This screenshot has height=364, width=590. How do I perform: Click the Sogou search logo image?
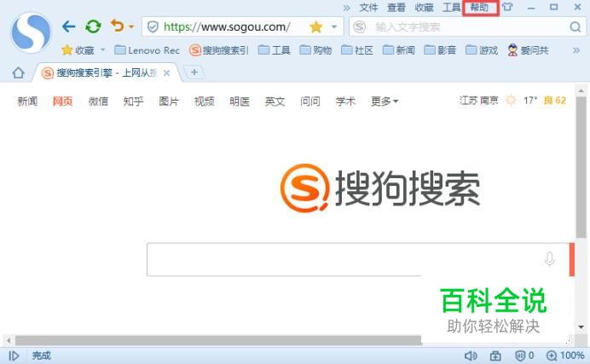point(380,188)
